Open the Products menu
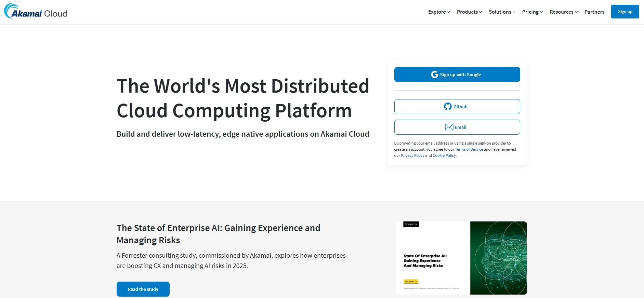The width and height of the screenshot is (644, 298). click(469, 12)
